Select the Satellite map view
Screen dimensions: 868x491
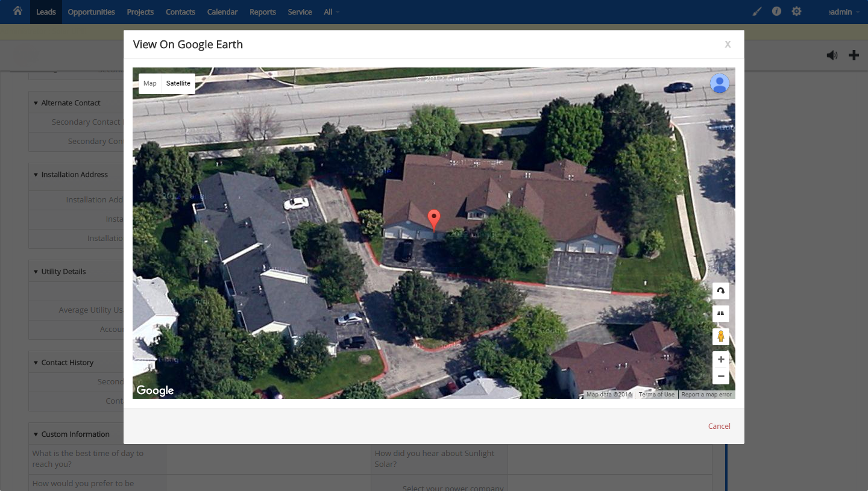[178, 84]
